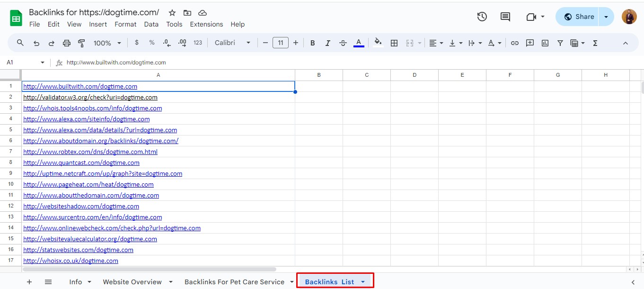Toggle bold formatting
The height and width of the screenshot is (289, 644).
(x=312, y=43)
